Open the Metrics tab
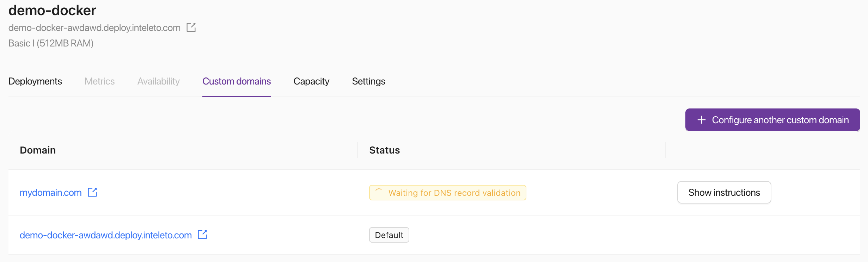 (x=99, y=81)
